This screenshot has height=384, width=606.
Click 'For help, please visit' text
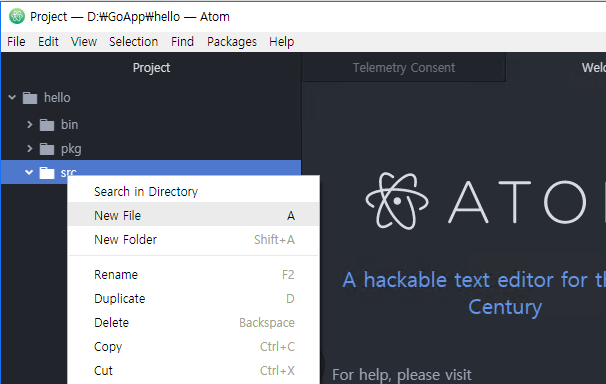402,375
